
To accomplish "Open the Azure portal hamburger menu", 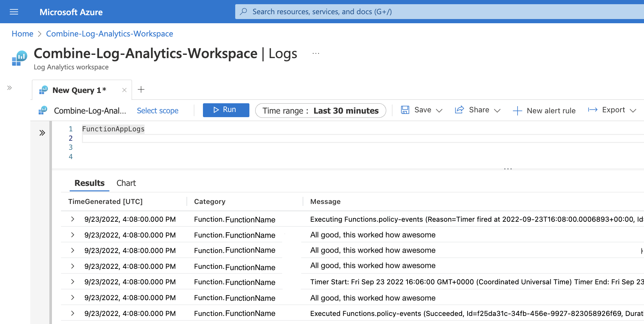I will (14, 12).
